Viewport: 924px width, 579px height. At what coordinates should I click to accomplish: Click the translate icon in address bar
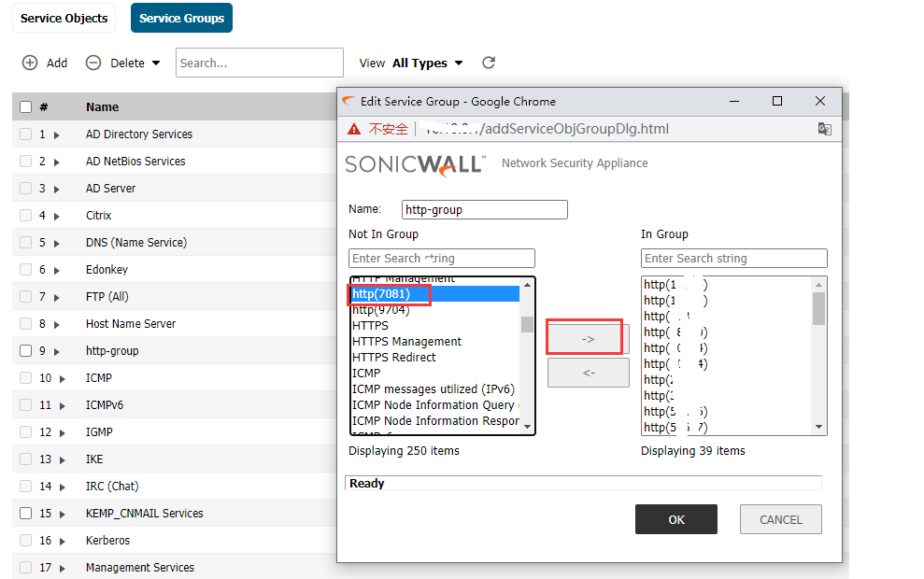coord(824,129)
